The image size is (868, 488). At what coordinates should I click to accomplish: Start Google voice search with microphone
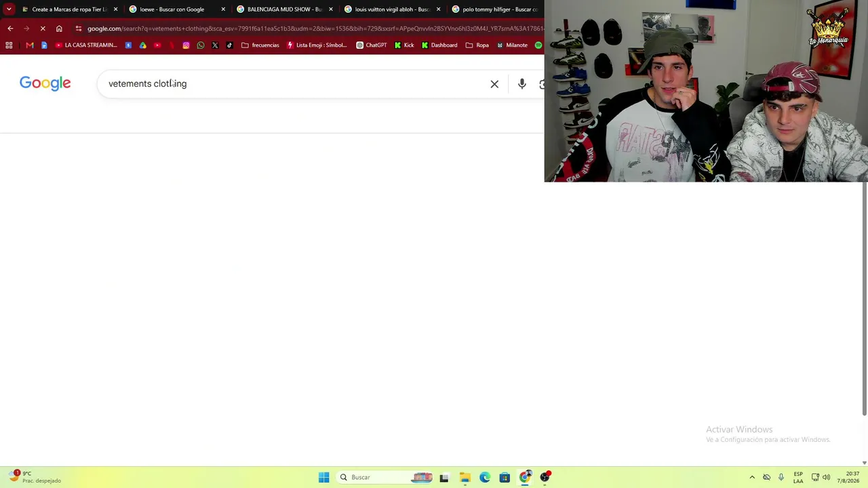tap(521, 84)
